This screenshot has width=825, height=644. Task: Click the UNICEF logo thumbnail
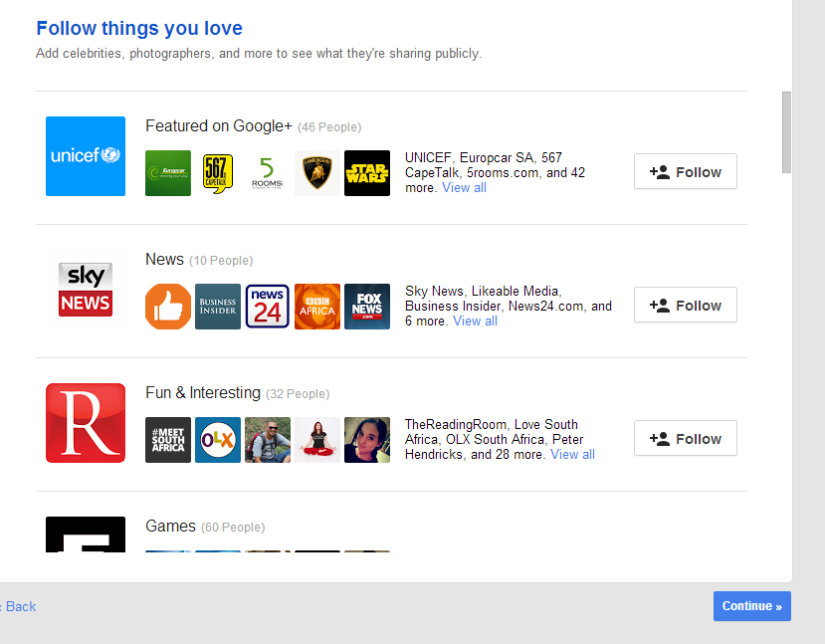[86, 156]
